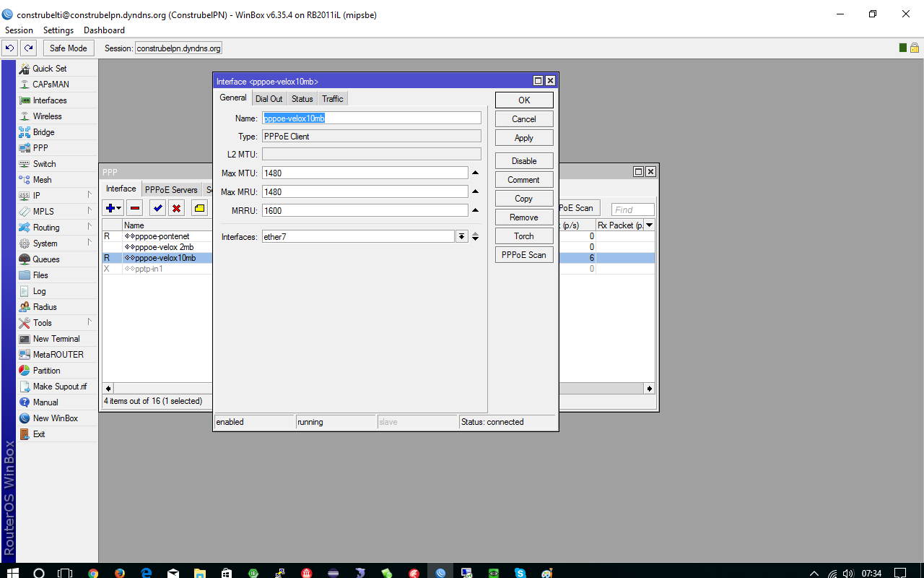The width and height of the screenshot is (924, 578).
Task: Click Exit in the sidebar
Action: [39, 434]
